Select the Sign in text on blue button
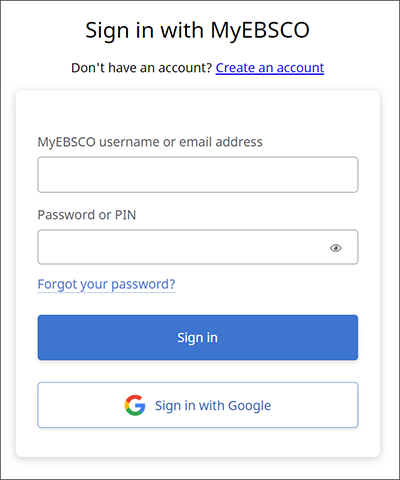 (197, 338)
